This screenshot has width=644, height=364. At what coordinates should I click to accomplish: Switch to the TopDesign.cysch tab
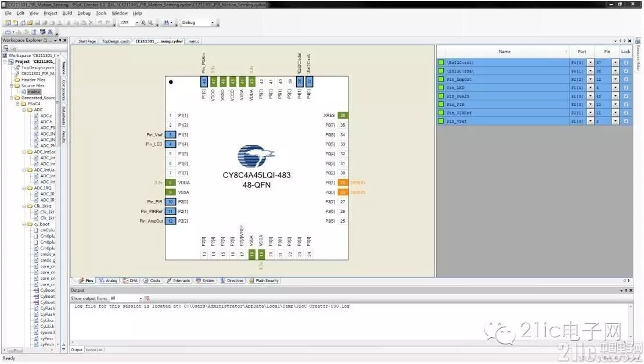pyautogui.click(x=116, y=41)
